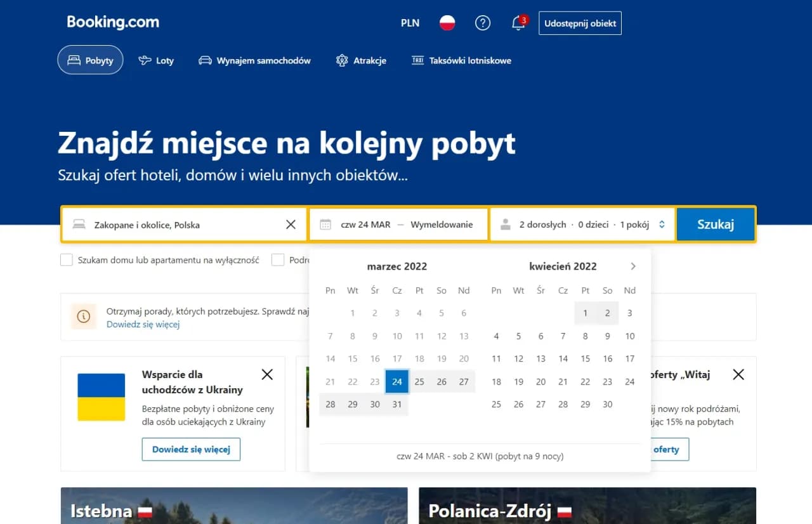The height and width of the screenshot is (524, 812).
Task: Open notifications via the bell icon
Action: point(516,23)
